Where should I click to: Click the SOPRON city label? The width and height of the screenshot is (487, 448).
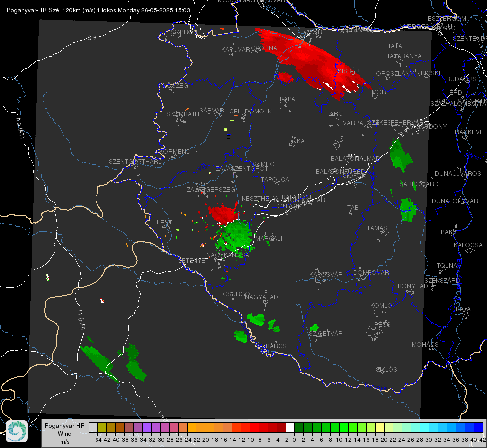pyautogui.click(x=184, y=32)
